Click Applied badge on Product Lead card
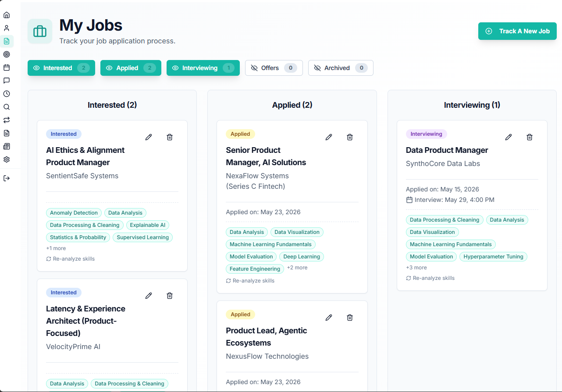Screen dimensions: 562x392 (x=240, y=314)
